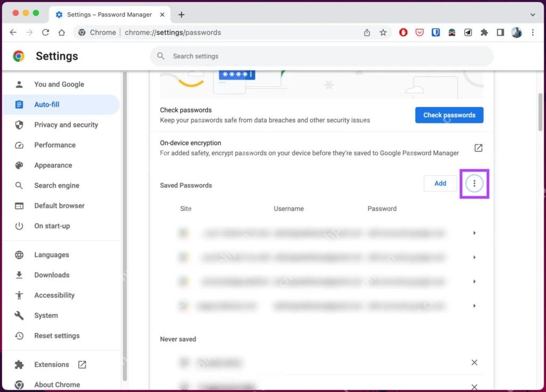Image resolution: width=546 pixels, height=392 pixels.
Task: Open the profile avatar menu
Action: pyautogui.click(x=516, y=33)
